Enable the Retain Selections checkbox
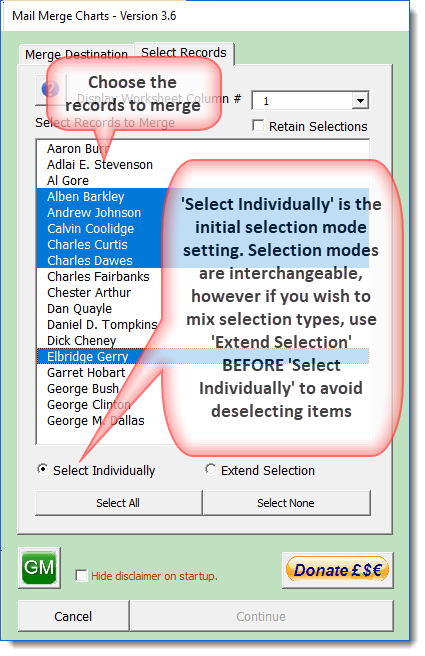Screen dimensions: 425x656 coord(259,126)
